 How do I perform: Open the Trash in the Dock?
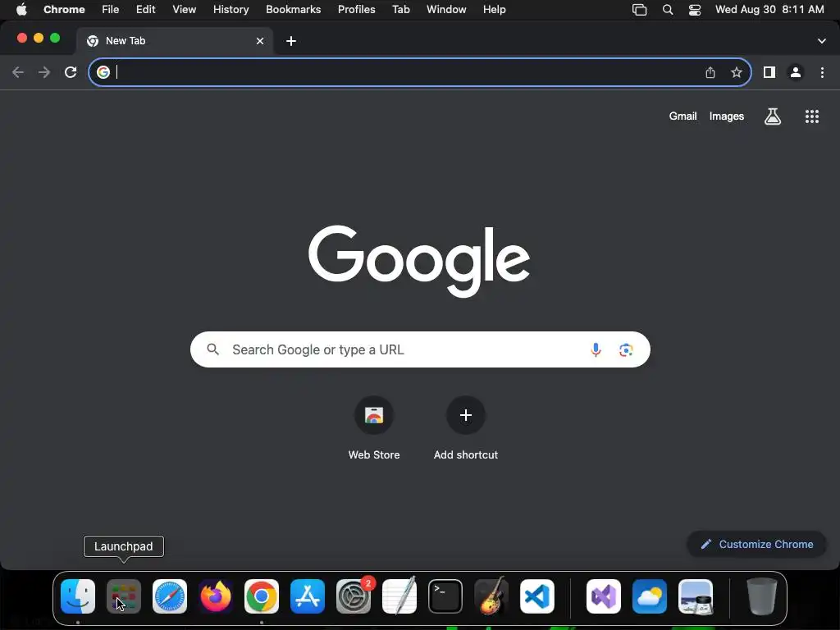762,596
